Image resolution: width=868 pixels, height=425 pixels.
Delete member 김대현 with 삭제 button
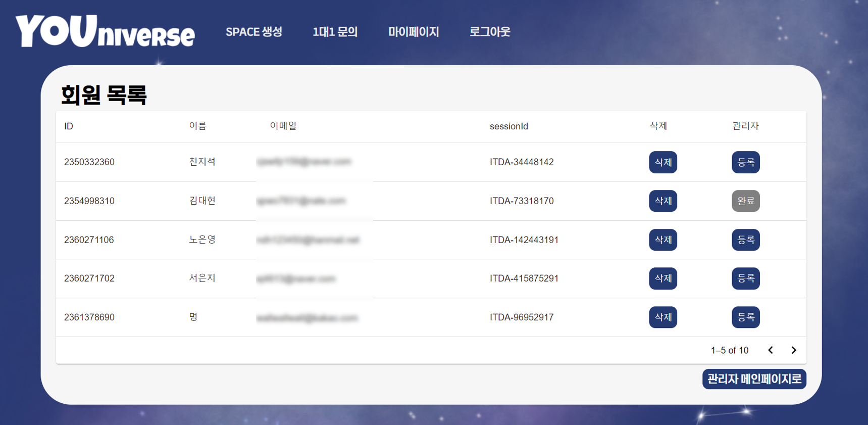pos(663,201)
